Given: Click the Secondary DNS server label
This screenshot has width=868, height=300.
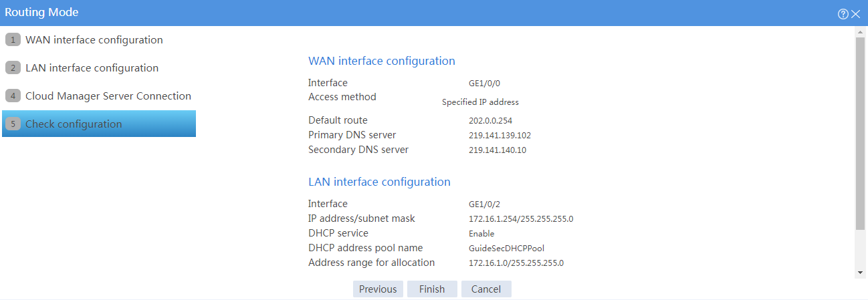Looking at the screenshot, I should point(358,150).
